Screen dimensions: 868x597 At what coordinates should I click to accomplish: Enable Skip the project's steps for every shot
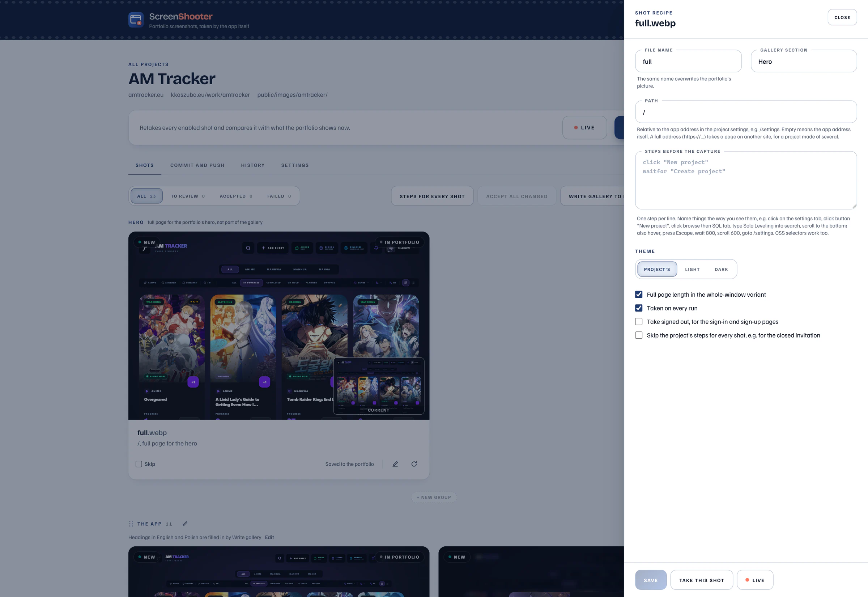tap(639, 335)
